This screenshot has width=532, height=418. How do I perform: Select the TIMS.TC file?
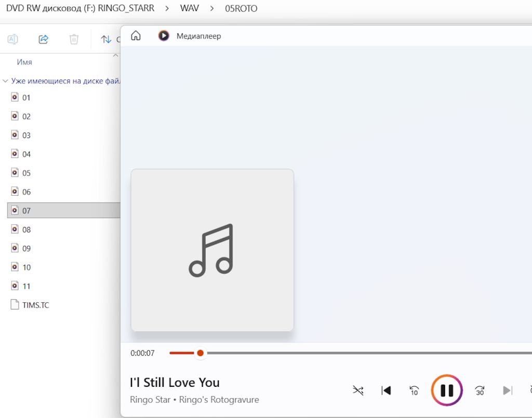(63, 305)
